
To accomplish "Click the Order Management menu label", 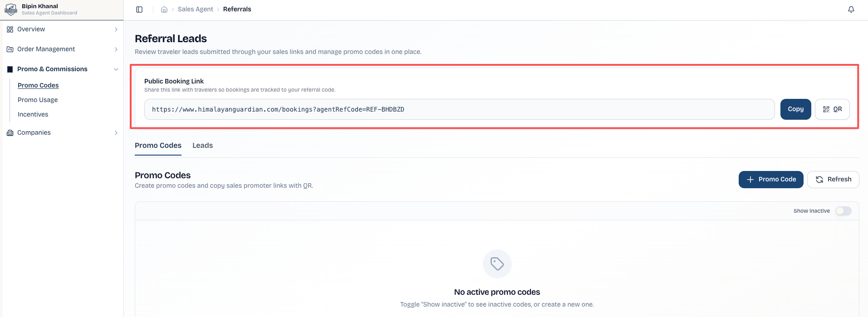I will pos(46,49).
